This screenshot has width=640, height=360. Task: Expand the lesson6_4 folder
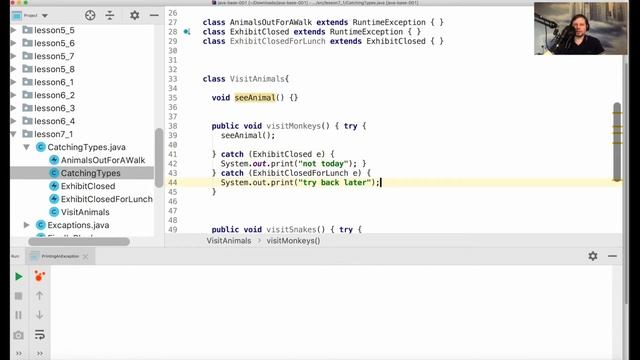click(13, 121)
